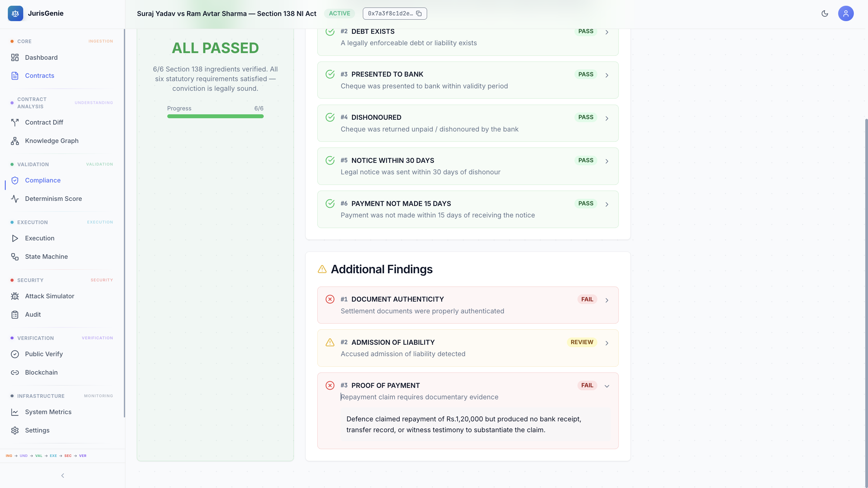Collapse the sidebar with bottom chevron
This screenshot has width=868, height=488.
coord(62,476)
